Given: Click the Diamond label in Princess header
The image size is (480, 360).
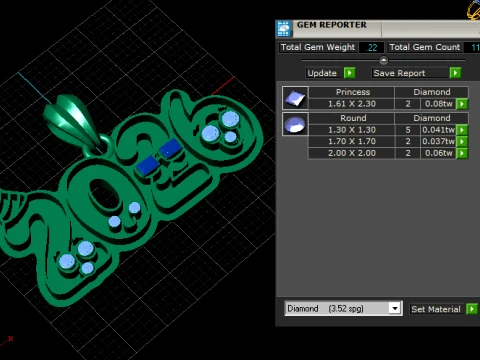Looking at the screenshot, I should coord(432,92).
